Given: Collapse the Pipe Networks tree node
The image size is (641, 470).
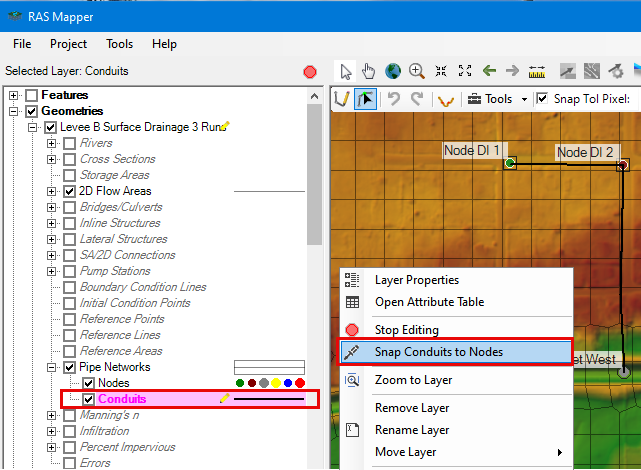Looking at the screenshot, I should (52, 367).
